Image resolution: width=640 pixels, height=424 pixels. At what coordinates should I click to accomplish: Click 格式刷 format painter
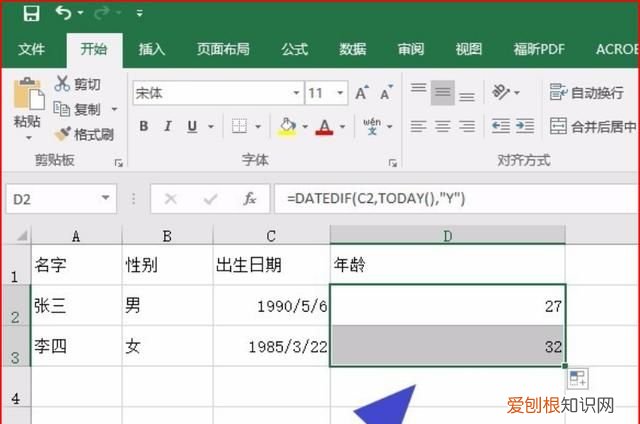[84, 134]
